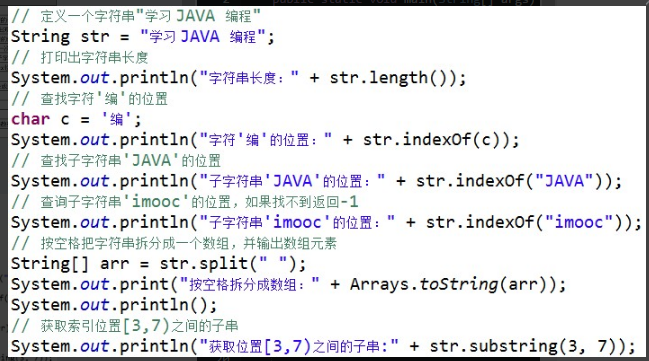Click the comment line '定义一个字符串"学习 JAVA 编程"'
649x361 pixels.
[136, 17]
